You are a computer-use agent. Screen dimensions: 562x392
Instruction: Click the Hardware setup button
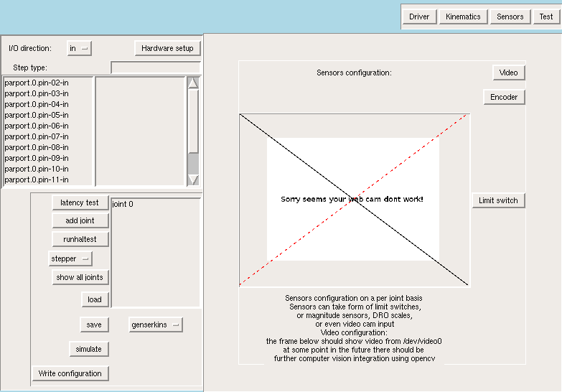tap(167, 48)
